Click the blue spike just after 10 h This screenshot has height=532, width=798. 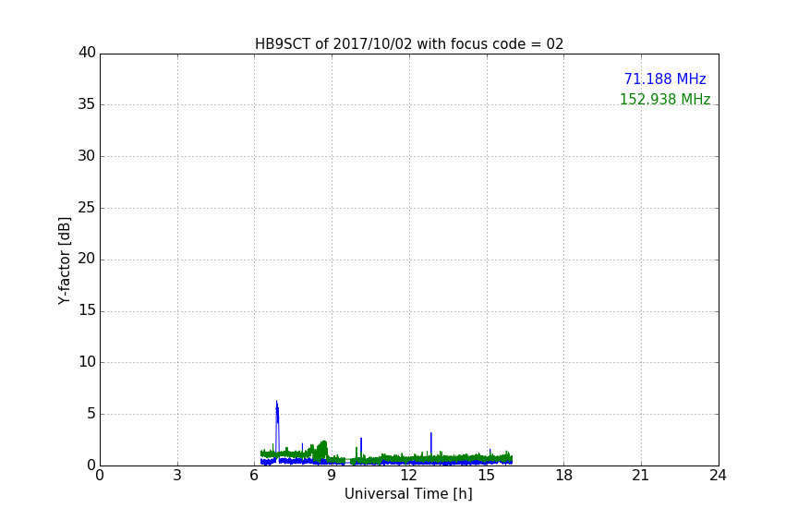[361, 445]
